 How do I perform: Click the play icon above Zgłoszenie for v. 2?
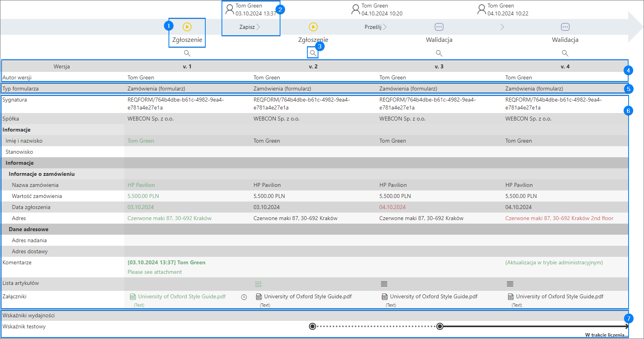[313, 27]
